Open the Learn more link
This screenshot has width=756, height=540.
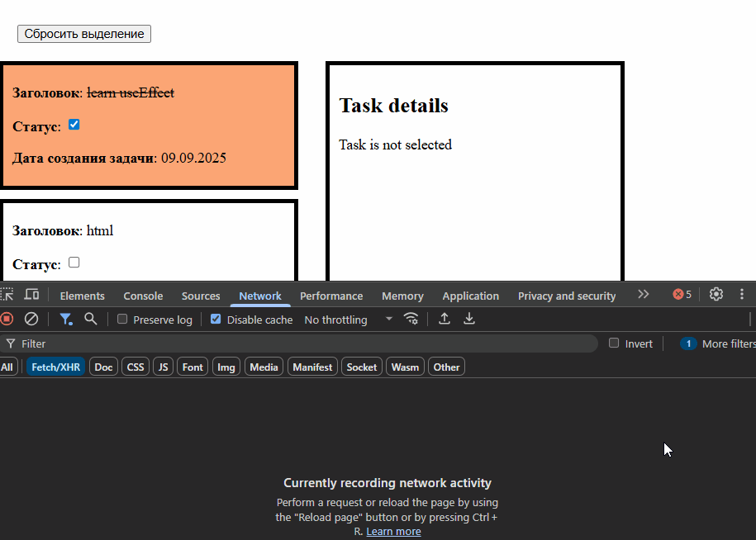tap(393, 531)
